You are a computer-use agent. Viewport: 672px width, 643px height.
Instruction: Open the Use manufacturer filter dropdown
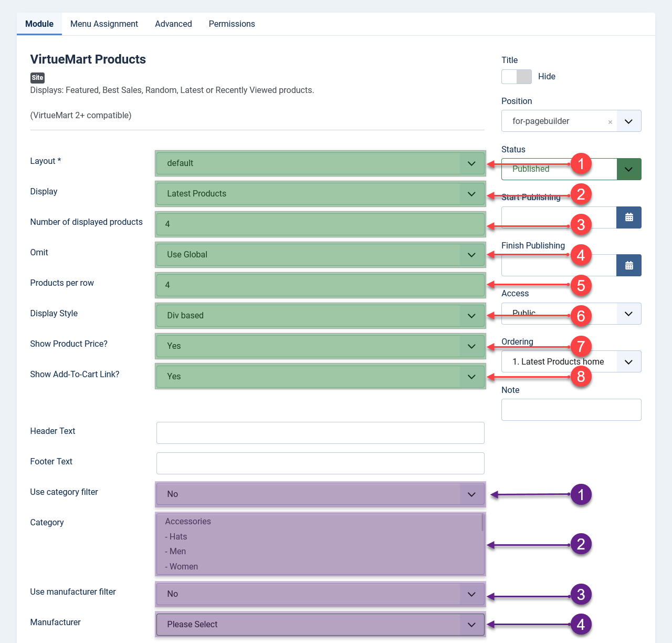click(x=320, y=594)
